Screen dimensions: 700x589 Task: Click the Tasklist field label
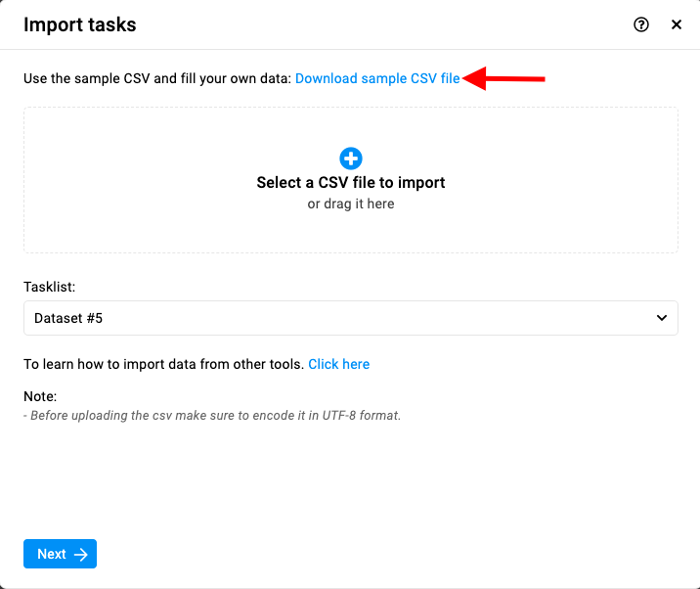tap(50, 287)
